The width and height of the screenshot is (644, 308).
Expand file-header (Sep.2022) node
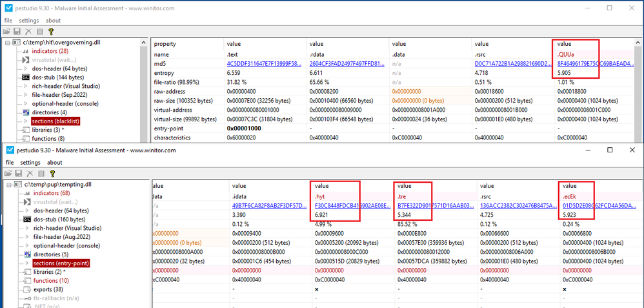click(x=26, y=94)
